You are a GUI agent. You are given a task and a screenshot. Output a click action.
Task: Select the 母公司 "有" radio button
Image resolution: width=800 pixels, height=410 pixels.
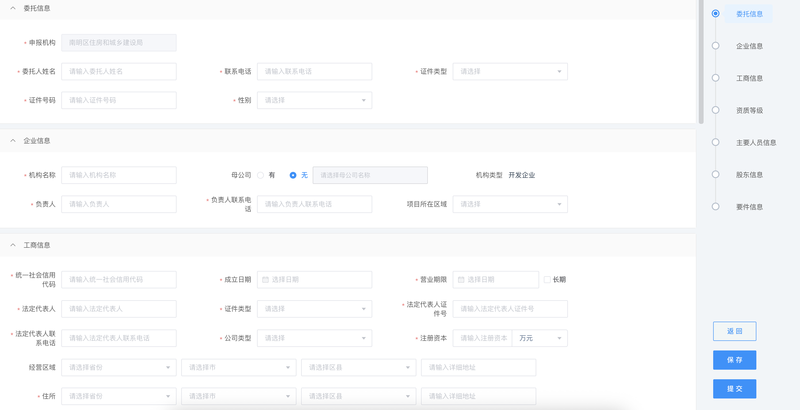coord(260,175)
